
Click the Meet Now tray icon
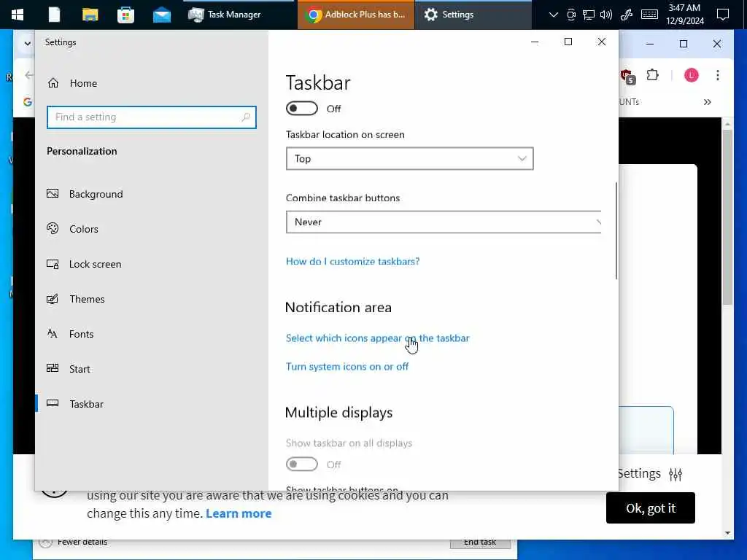pyautogui.click(x=570, y=15)
